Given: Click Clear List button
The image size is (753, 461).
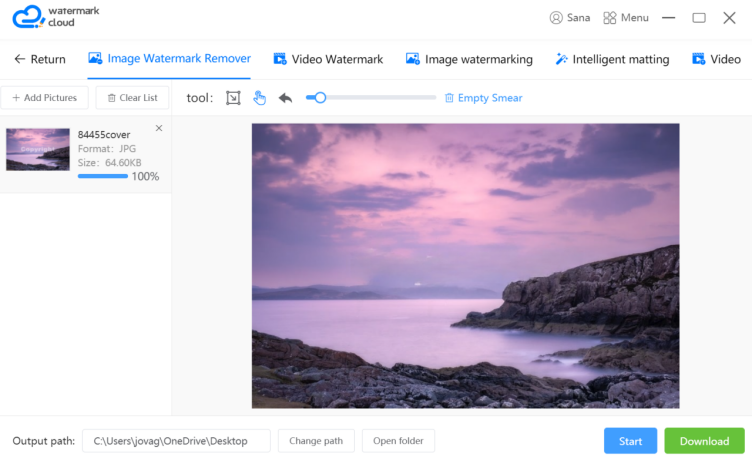Looking at the screenshot, I should tap(133, 97).
